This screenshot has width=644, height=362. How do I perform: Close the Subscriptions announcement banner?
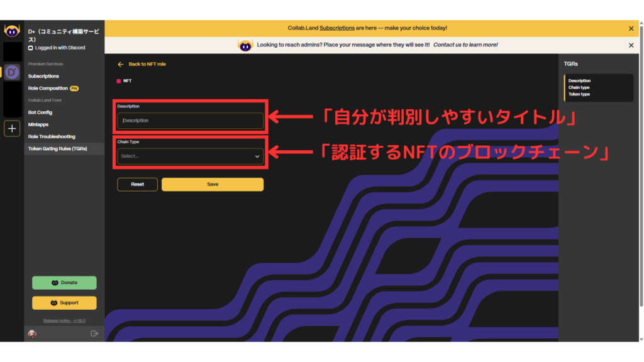pos(631,28)
